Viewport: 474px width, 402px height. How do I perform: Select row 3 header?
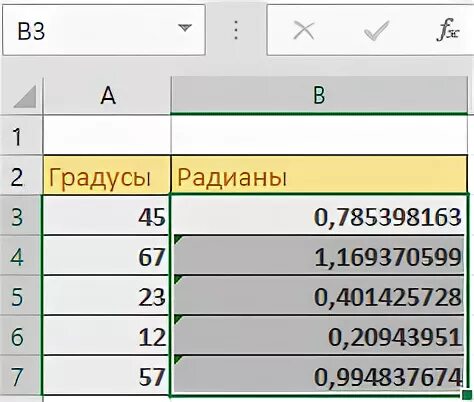coord(21,216)
